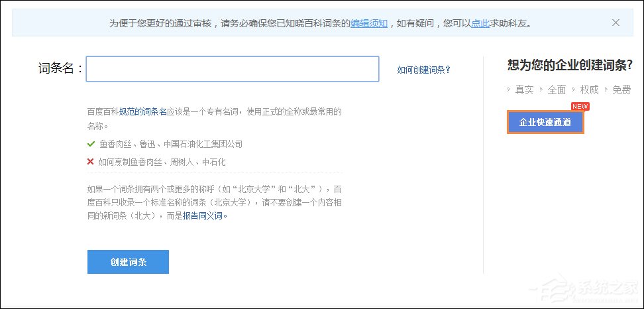Click the 免费 feature label
This screenshot has height=309, width=644.
621,90
